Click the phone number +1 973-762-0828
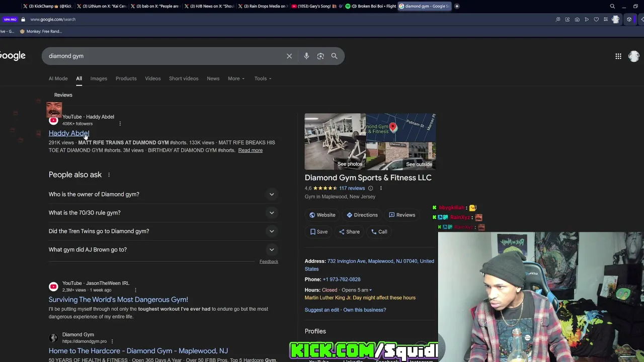The image size is (644, 362). (342, 279)
